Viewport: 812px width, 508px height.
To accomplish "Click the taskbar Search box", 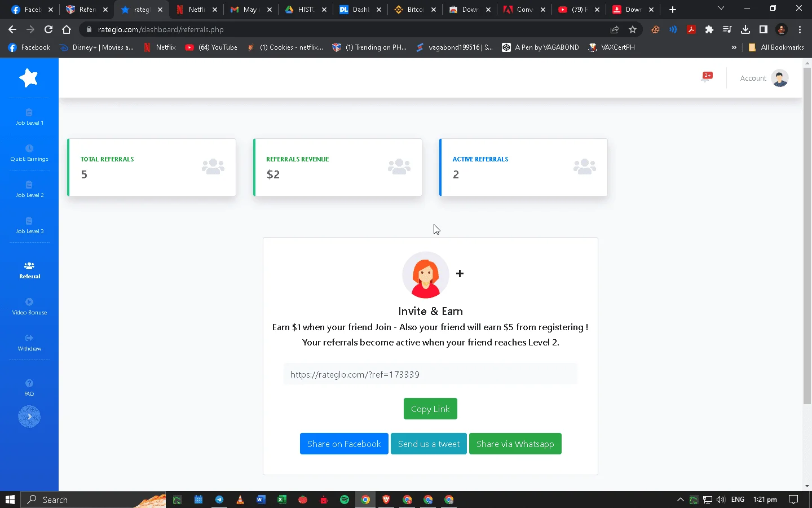I will (x=94, y=500).
